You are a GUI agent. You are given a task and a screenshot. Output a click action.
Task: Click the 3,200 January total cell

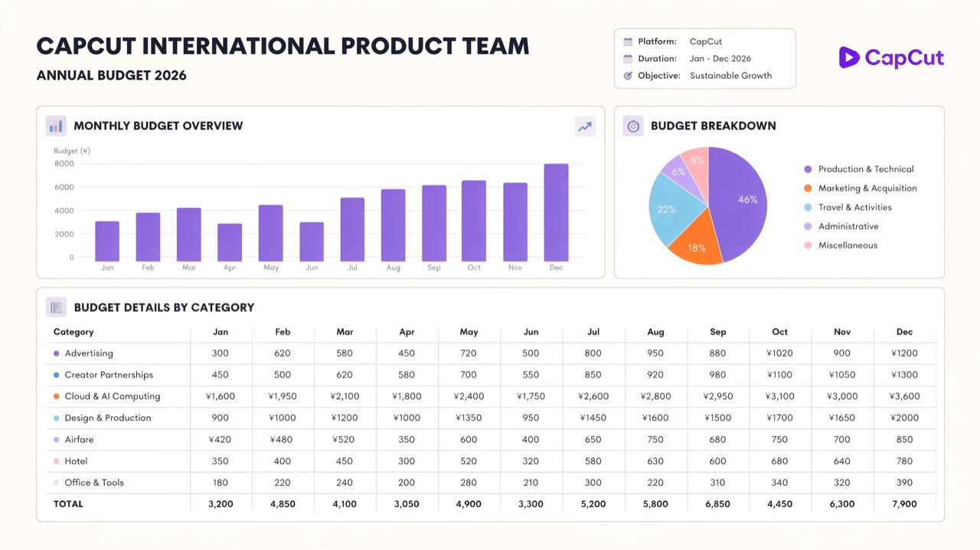click(x=220, y=504)
